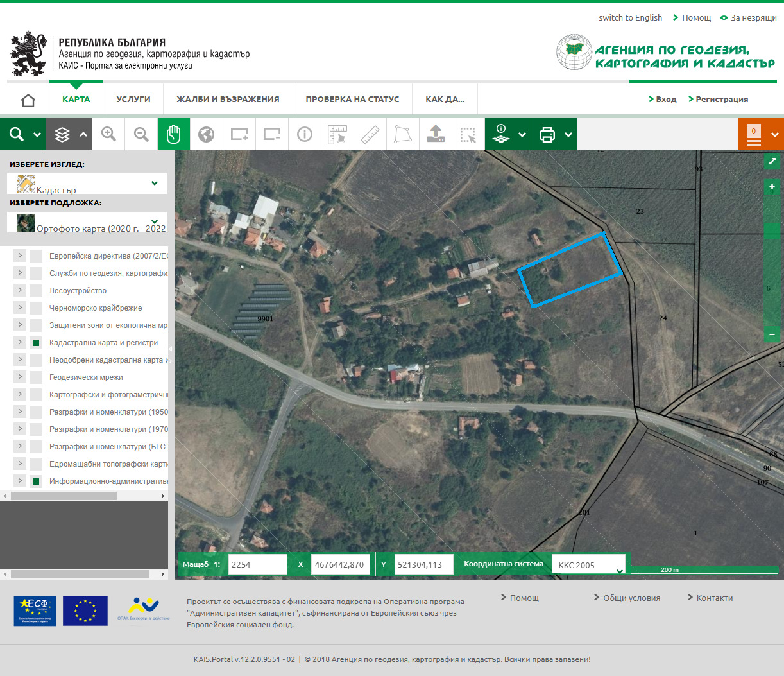Open the ПРОВЕРКА НА СТАТУС tab

pyautogui.click(x=352, y=100)
